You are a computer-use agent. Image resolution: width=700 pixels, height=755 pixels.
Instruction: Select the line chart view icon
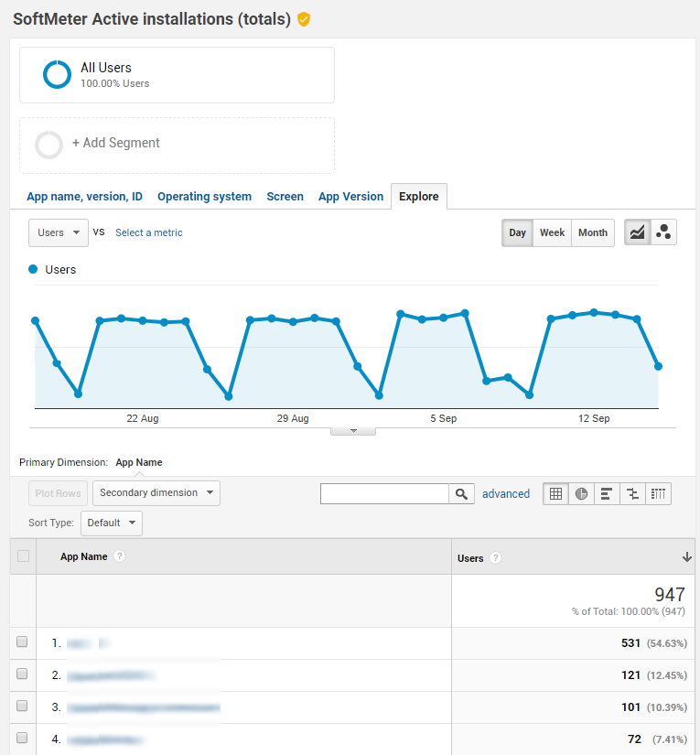638,232
